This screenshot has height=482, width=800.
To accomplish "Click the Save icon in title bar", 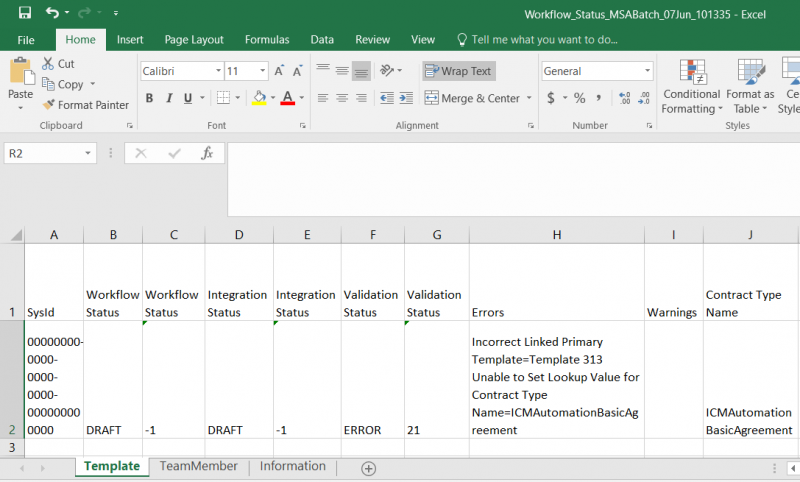I will [x=24, y=12].
